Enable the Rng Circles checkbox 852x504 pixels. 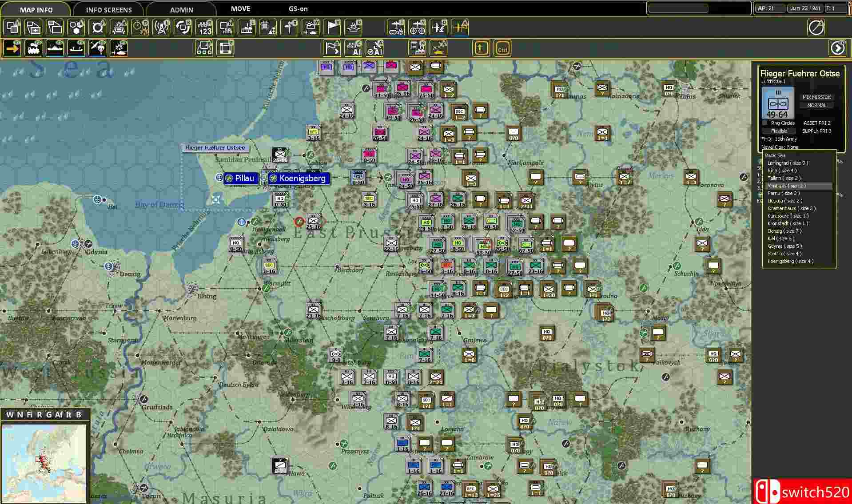click(x=765, y=123)
